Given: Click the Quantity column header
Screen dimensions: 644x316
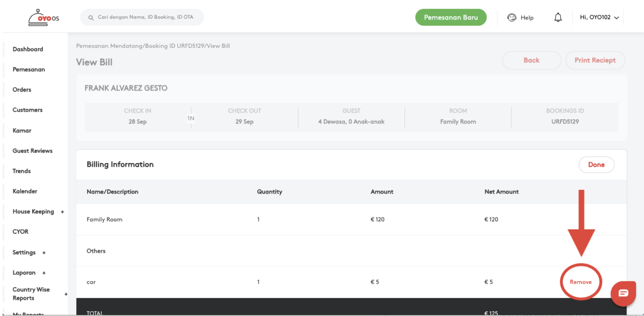Looking at the screenshot, I should [270, 192].
